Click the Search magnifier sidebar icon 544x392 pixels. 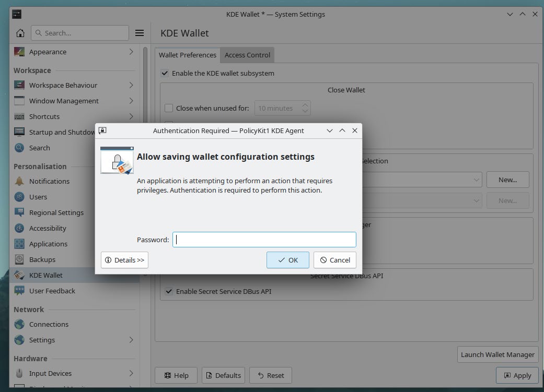[x=19, y=148]
